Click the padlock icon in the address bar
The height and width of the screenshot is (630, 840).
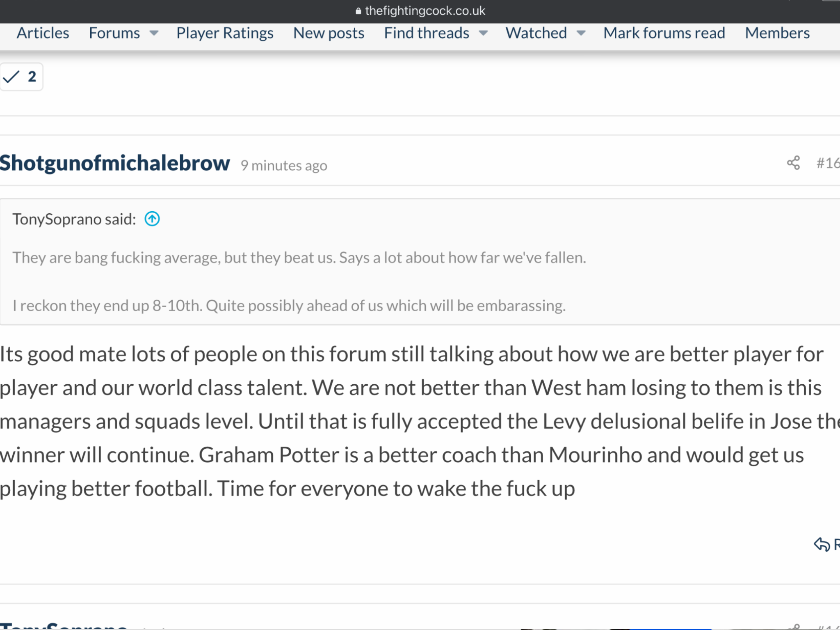pos(358,11)
